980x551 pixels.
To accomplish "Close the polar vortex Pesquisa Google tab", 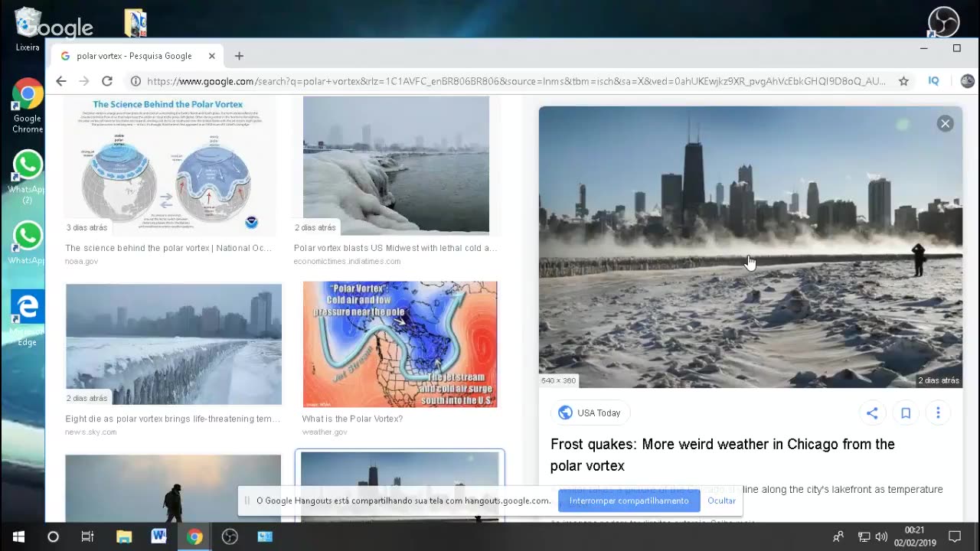I will tap(212, 56).
